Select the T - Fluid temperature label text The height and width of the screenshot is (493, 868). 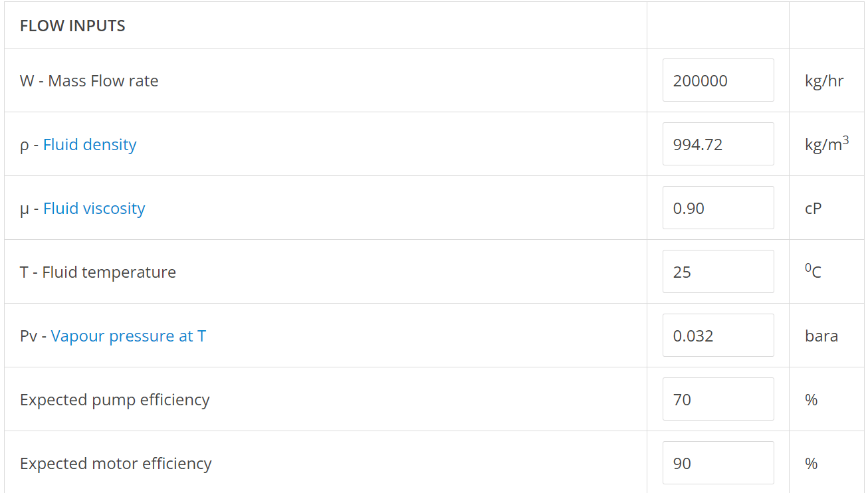[98, 272]
